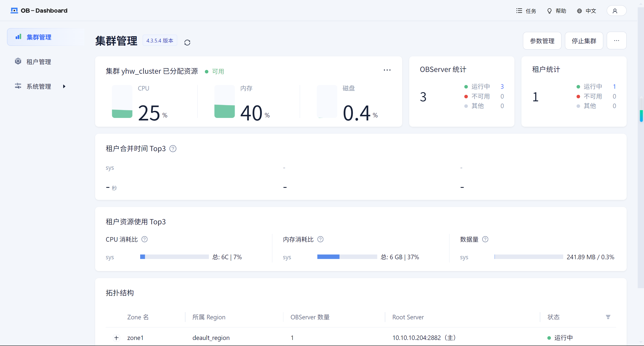Click the refresh icon beside version tag
The height and width of the screenshot is (346, 644).
187,42
